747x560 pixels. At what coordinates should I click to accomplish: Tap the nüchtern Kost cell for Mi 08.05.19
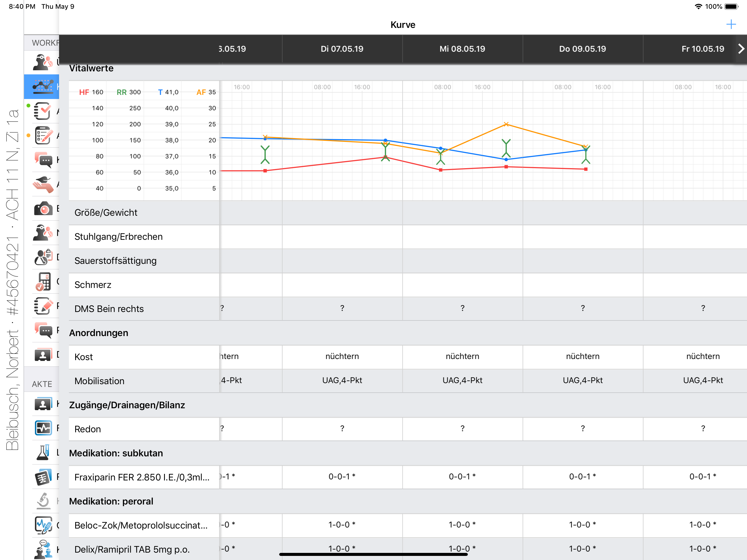[x=462, y=356]
